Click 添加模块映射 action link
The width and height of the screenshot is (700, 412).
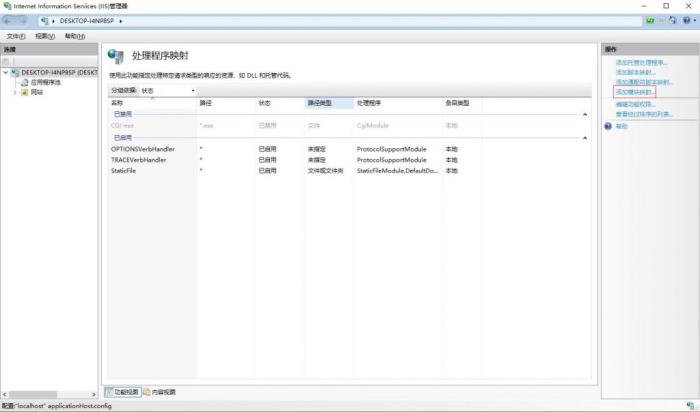(x=635, y=92)
